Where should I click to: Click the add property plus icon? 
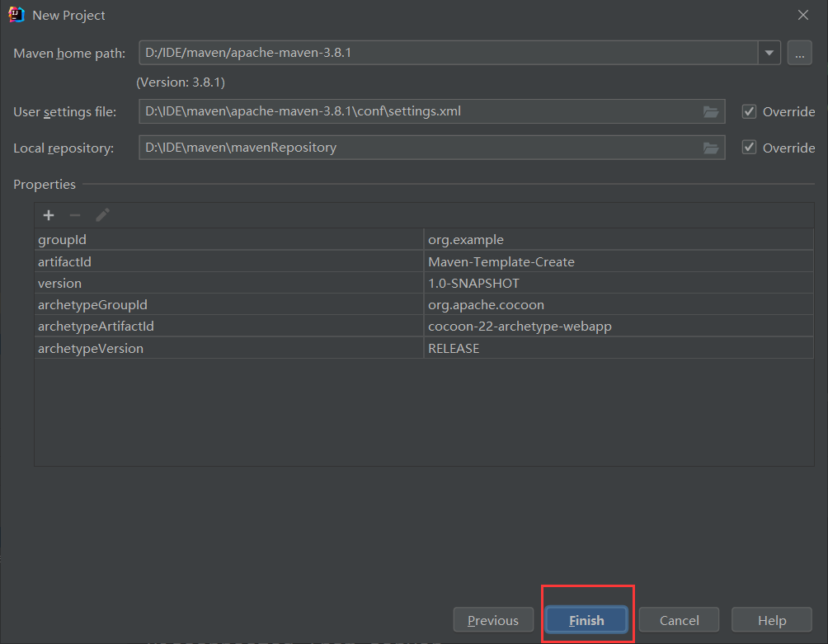click(x=49, y=215)
